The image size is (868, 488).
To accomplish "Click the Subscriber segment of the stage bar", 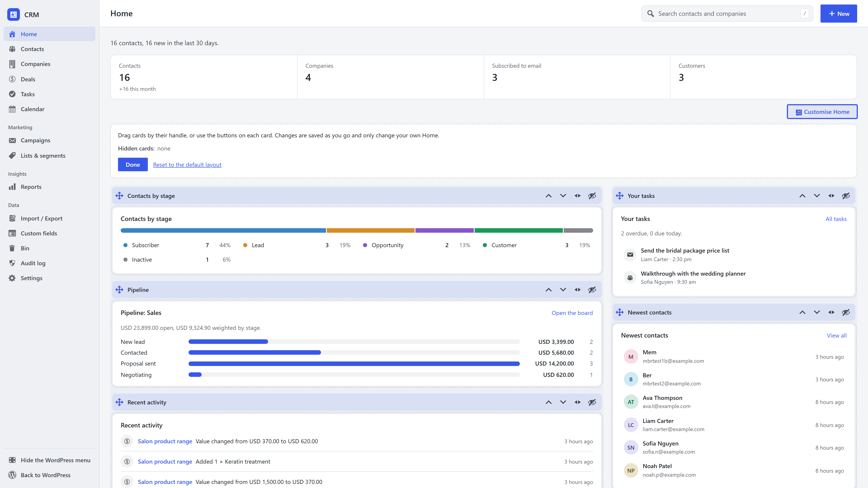I will [223, 230].
